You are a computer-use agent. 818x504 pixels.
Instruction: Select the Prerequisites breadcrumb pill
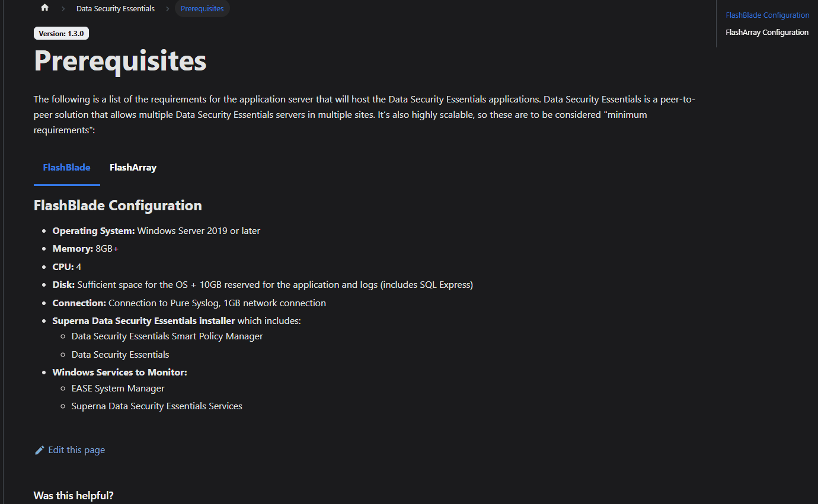tap(202, 9)
